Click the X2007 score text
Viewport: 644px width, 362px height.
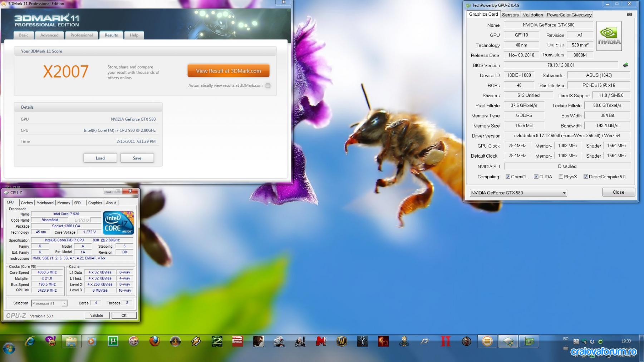coord(66,71)
